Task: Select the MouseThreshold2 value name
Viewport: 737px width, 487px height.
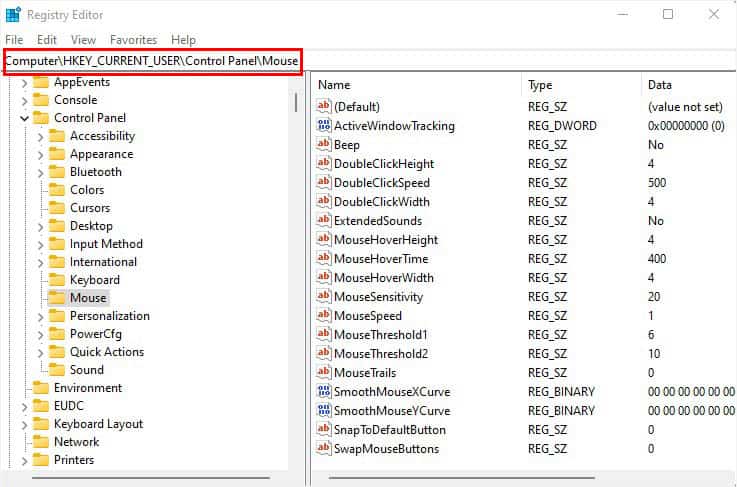Action: [x=381, y=353]
